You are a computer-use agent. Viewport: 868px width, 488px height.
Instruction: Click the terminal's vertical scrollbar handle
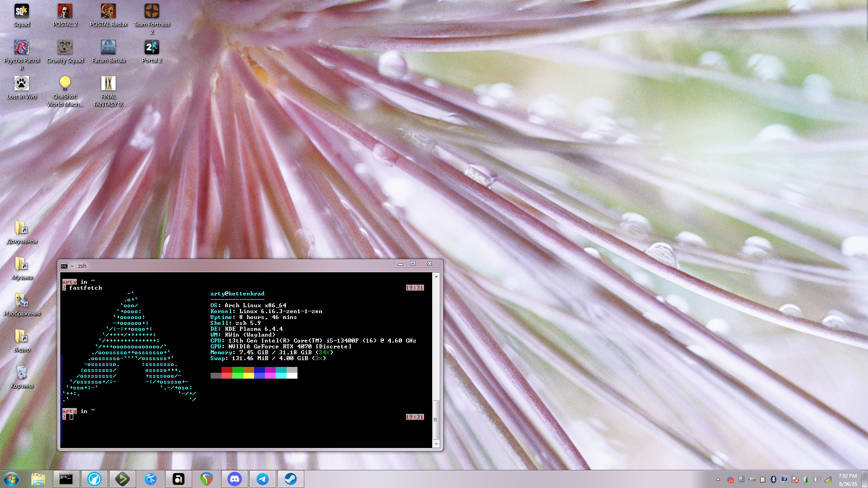(436, 419)
